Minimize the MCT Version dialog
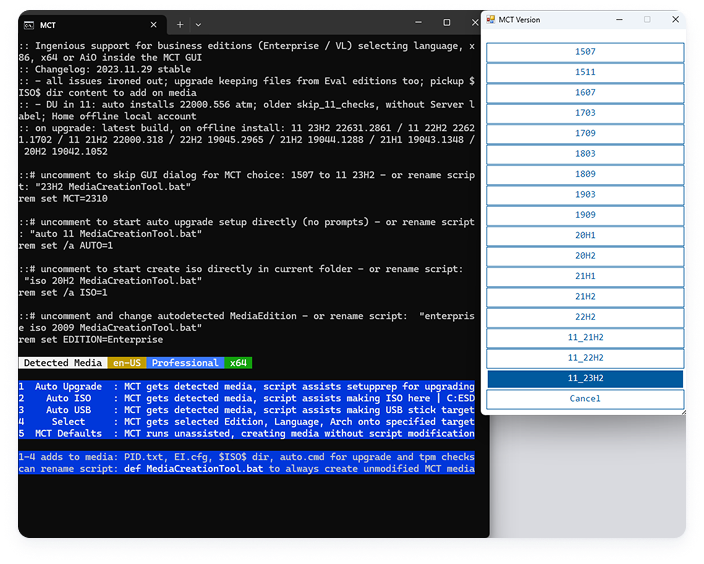This screenshot has width=704, height=564. [619, 19]
